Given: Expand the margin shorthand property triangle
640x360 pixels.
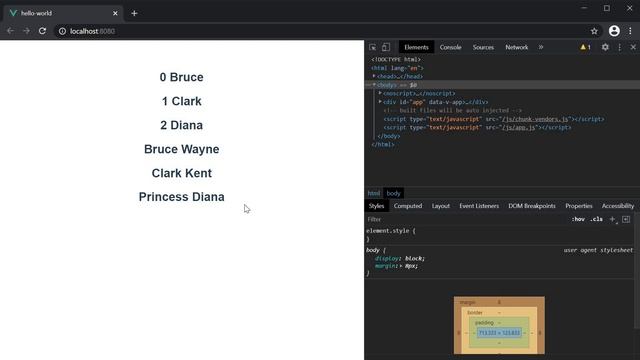Looking at the screenshot, I should pos(401,266).
